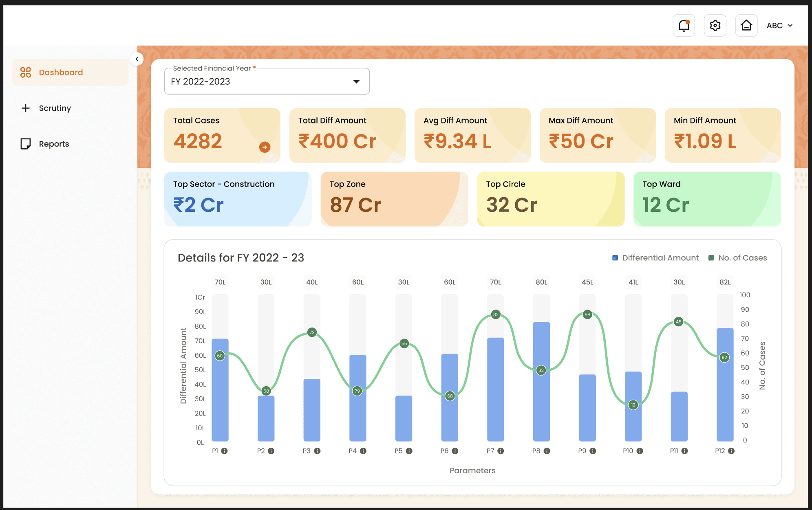Open the notifications bell icon
This screenshot has width=812, height=510.
coord(684,26)
